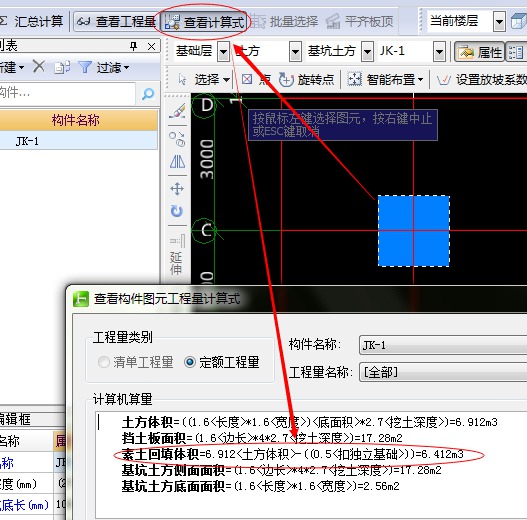Select the 旋转点 tool icon

[286, 80]
